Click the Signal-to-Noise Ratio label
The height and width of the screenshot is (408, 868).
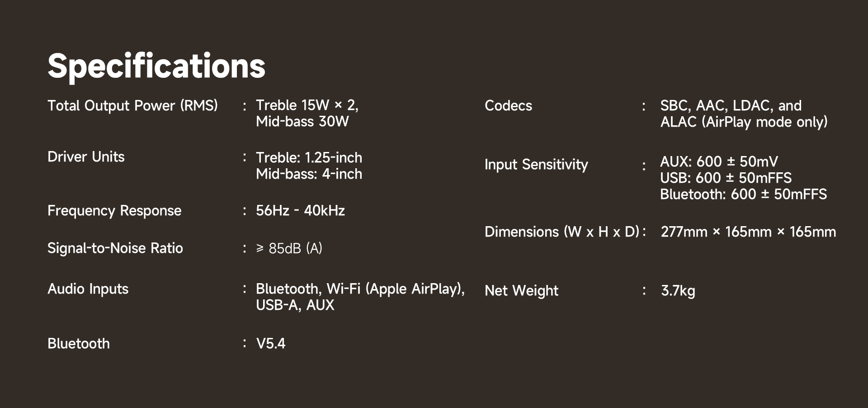tap(115, 248)
